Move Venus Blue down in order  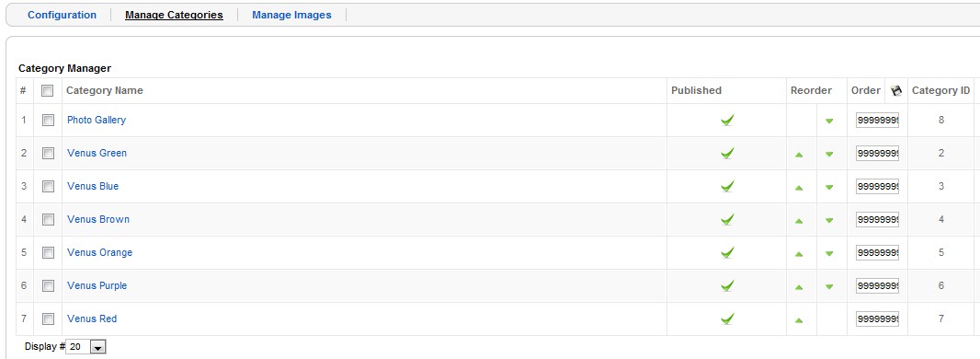828,187
